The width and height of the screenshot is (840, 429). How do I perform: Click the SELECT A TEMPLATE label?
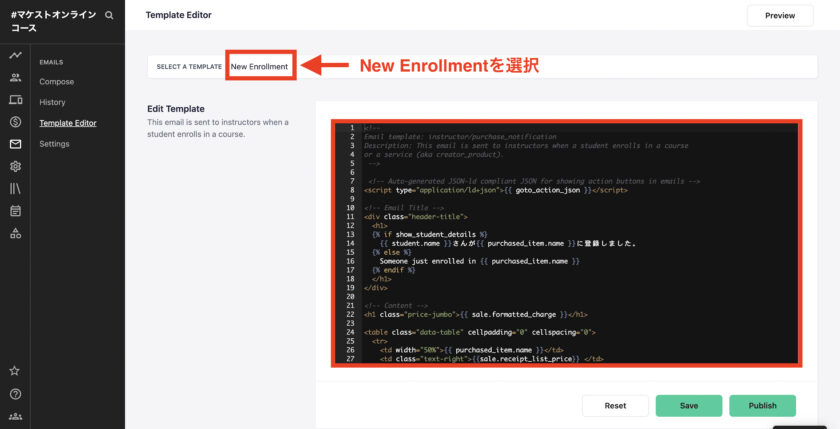189,67
